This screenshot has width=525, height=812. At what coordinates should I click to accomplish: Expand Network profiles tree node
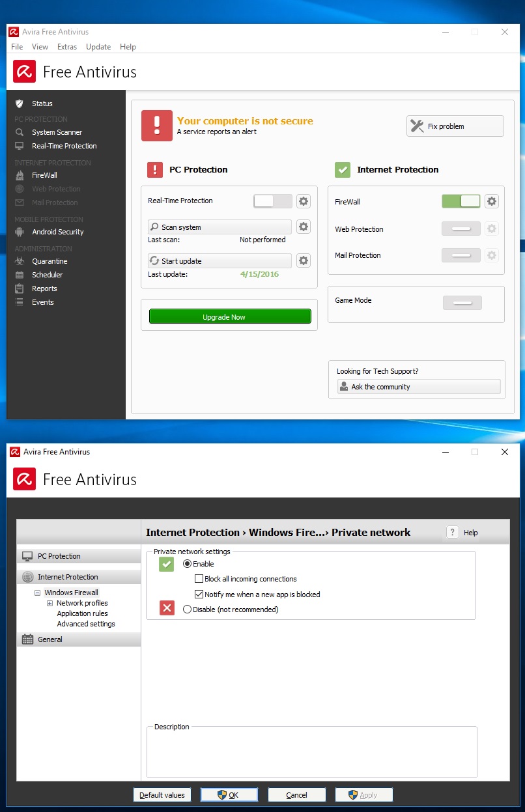coord(50,604)
